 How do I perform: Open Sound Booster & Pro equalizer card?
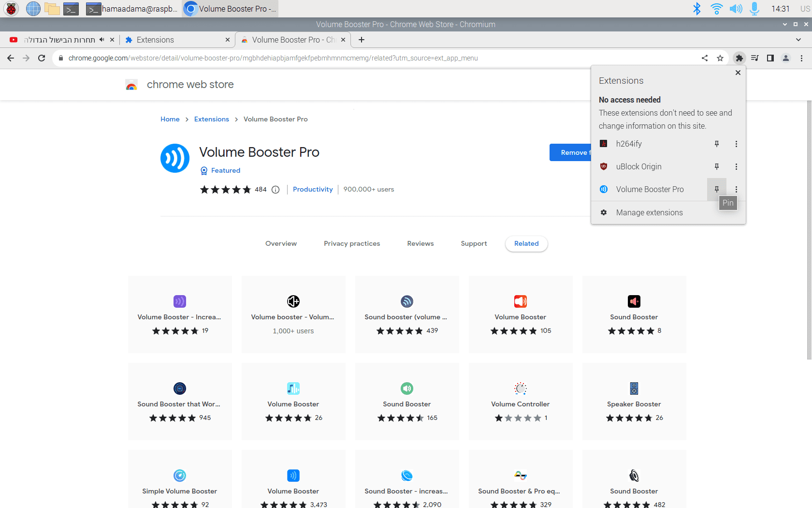pos(521,479)
